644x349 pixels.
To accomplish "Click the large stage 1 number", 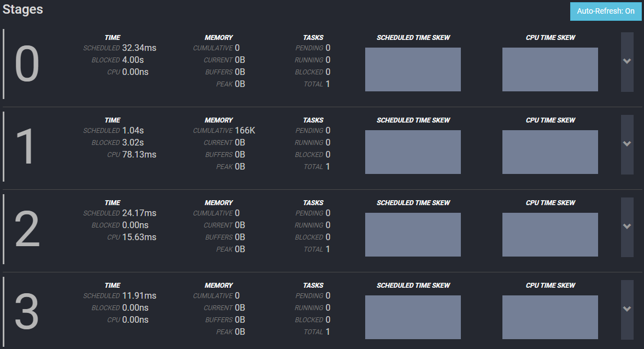I will pos(27,147).
